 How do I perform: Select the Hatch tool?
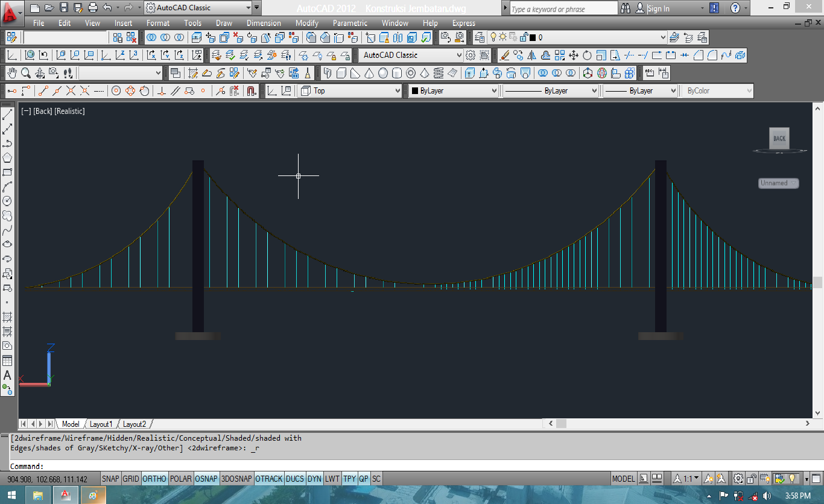(7, 317)
